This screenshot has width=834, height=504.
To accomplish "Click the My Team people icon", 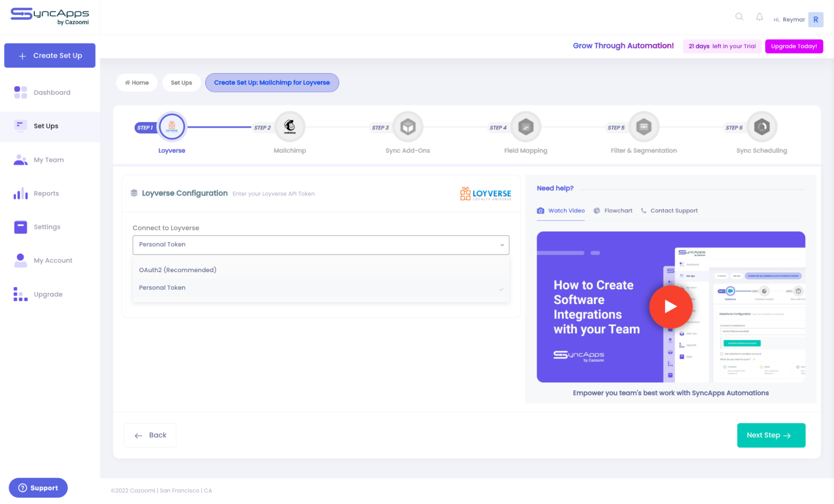I will point(20,160).
